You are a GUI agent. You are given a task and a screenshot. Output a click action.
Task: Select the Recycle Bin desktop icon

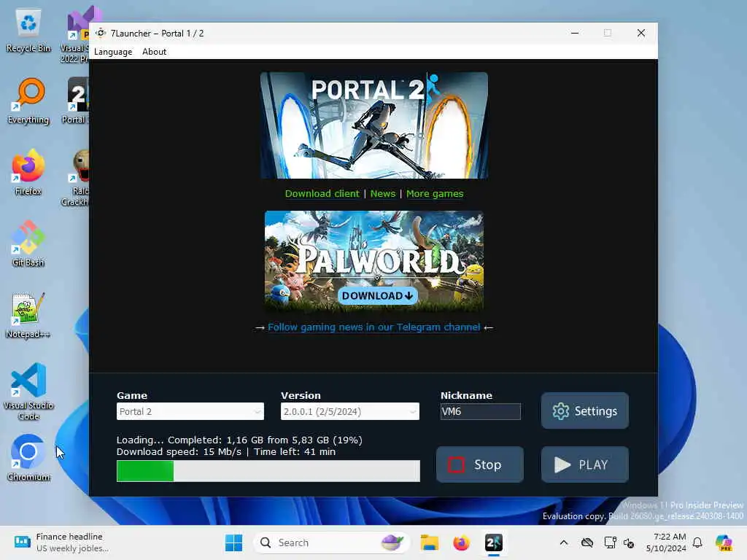pos(28,31)
